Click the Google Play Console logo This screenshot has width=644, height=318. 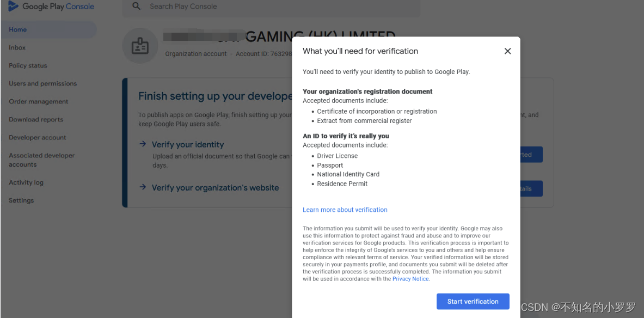(x=51, y=7)
